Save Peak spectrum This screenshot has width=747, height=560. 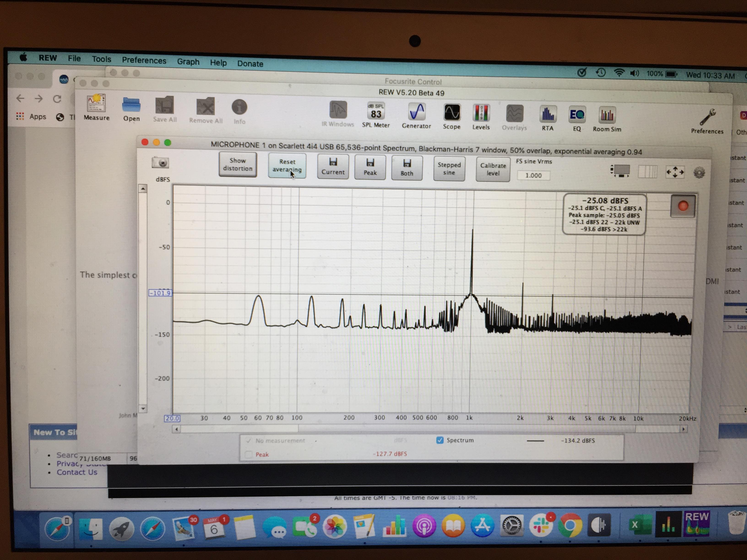370,168
